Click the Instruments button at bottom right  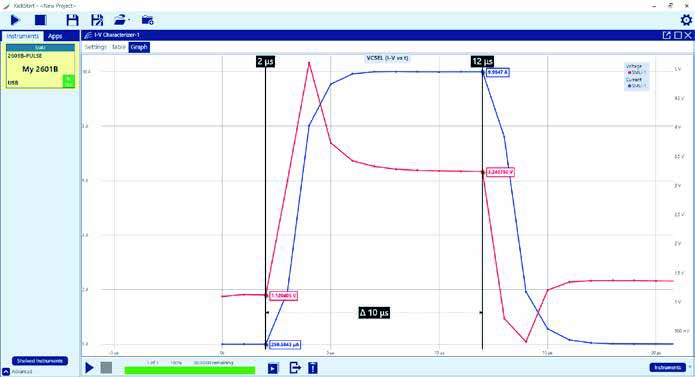click(x=668, y=367)
